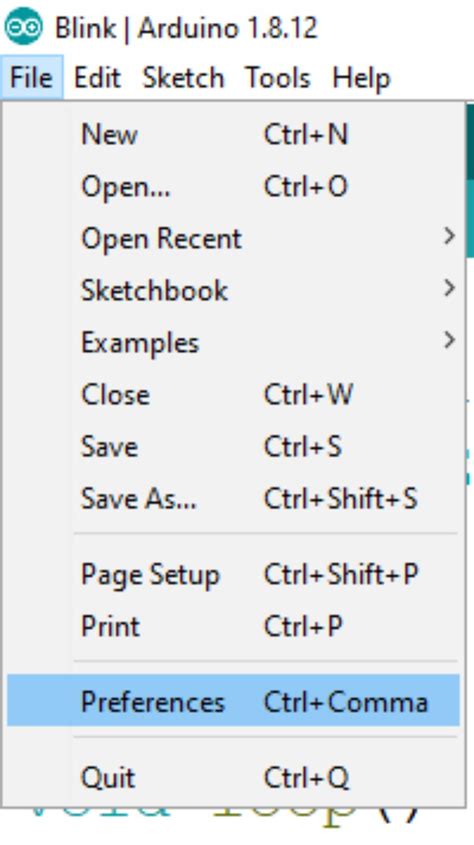Open the Sketch menu
Screen dimensions: 474x845
point(183,78)
